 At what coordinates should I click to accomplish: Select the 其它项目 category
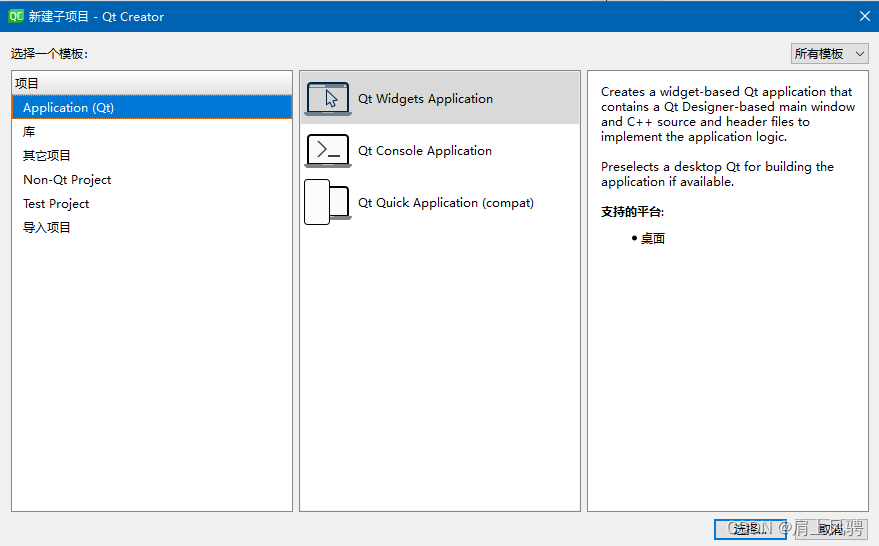pyautogui.click(x=152, y=156)
